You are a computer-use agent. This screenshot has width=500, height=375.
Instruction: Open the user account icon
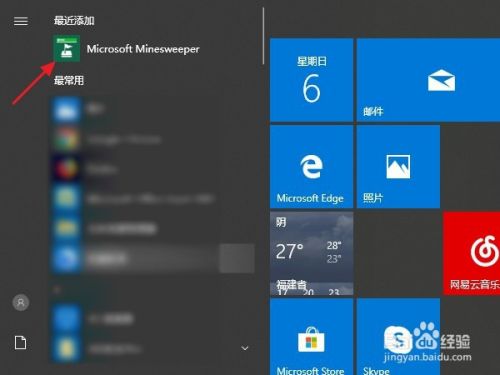point(21,302)
